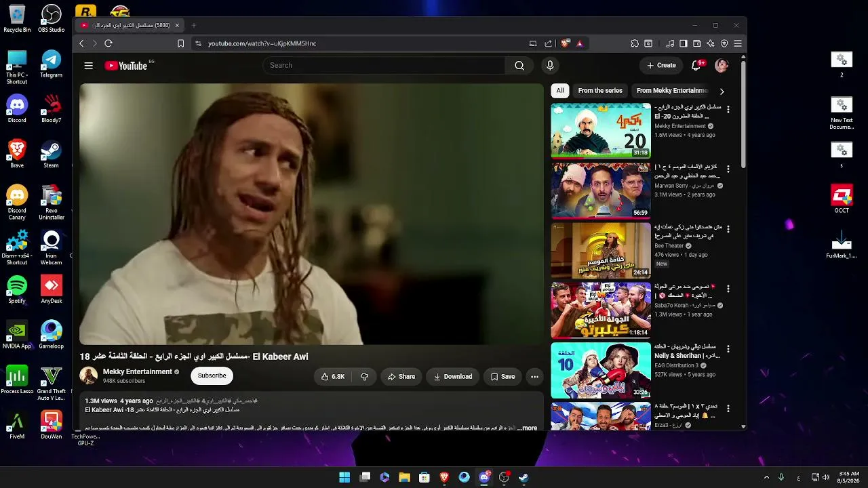868x488 pixels.
Task: Open the Create menu
Action: pyautogui.click(x=661, y=66)
